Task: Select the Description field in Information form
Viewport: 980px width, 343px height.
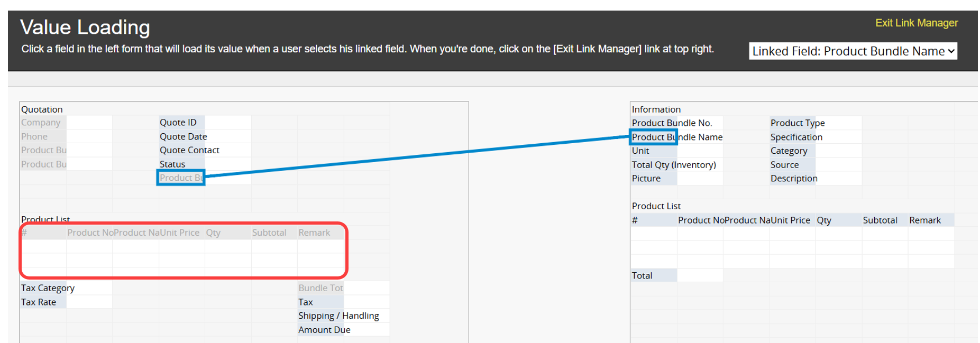Action: tap(794, 179)
